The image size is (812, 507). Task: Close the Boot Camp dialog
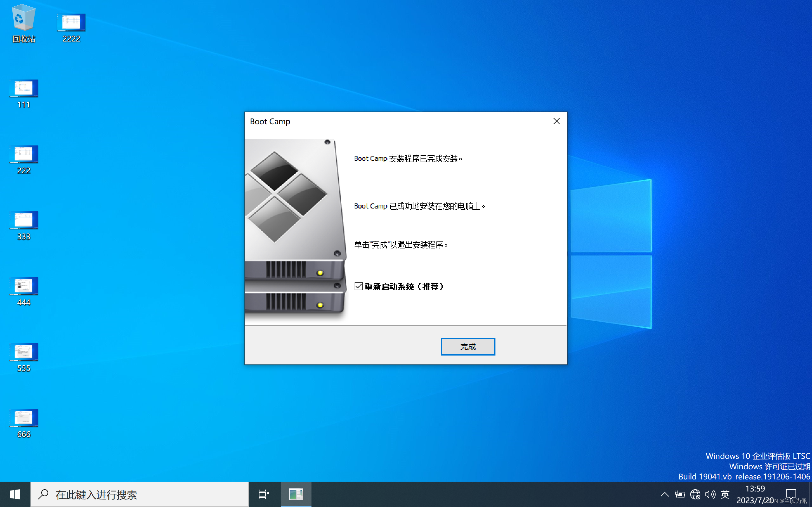point(556,121)
